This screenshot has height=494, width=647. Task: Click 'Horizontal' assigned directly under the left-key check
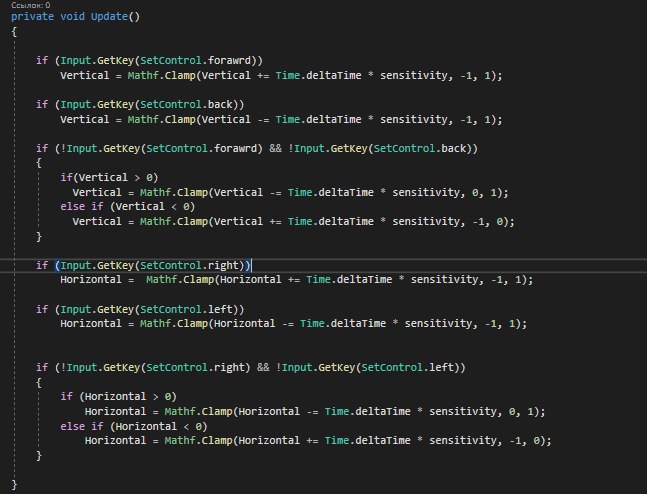tap(91, 324)
